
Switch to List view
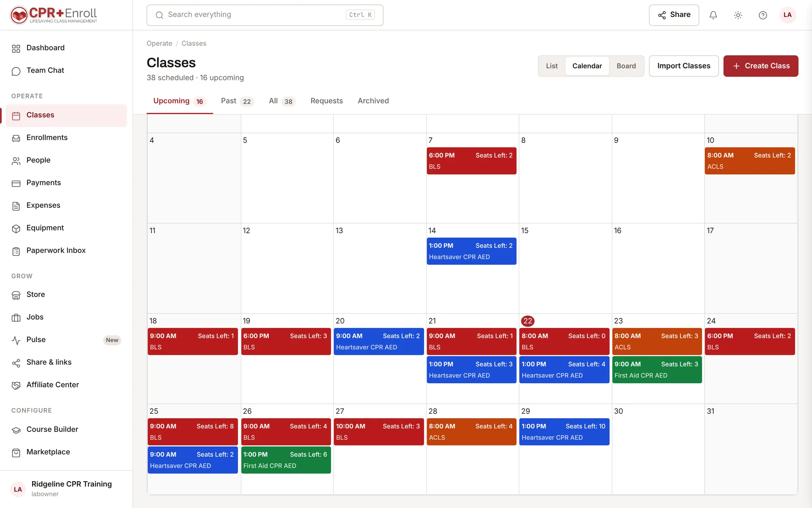[x=552, y=66]
